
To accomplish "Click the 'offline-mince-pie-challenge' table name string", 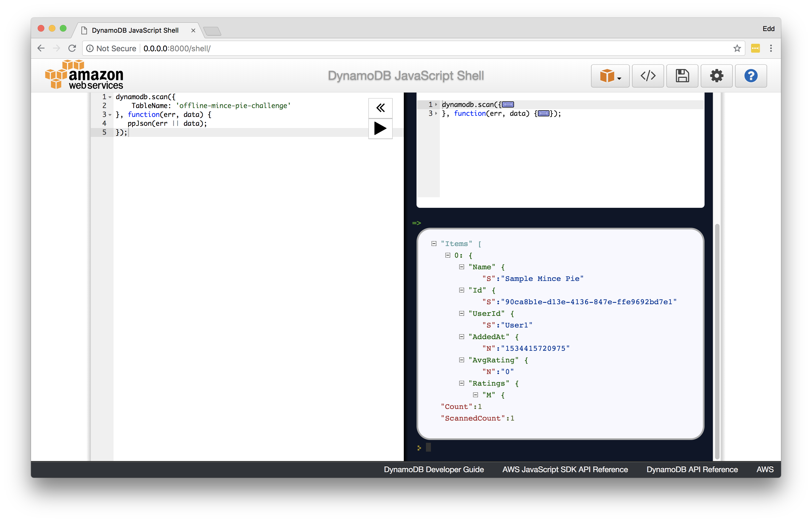I will pyautogui.click(x=233, y=106).
